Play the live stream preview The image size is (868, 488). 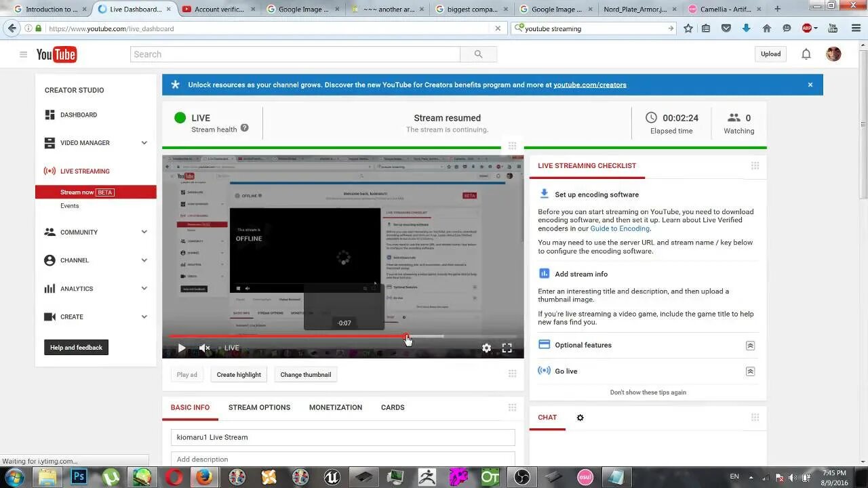point(181,348)
